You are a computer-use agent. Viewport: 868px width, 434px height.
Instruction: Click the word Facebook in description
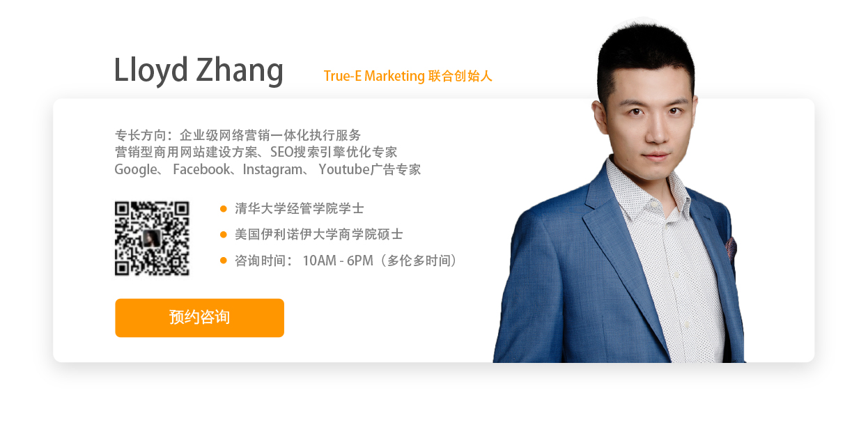[201, 169]
